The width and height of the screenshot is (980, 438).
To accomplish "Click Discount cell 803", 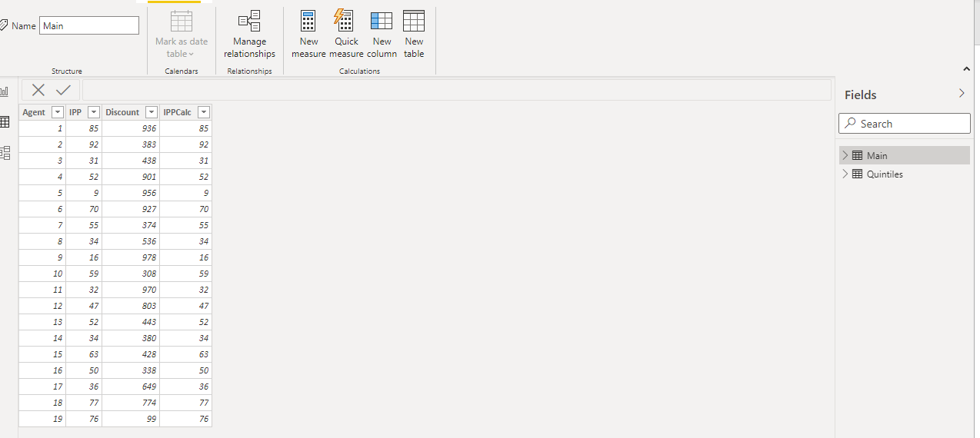I will click(x=131, y=306).
